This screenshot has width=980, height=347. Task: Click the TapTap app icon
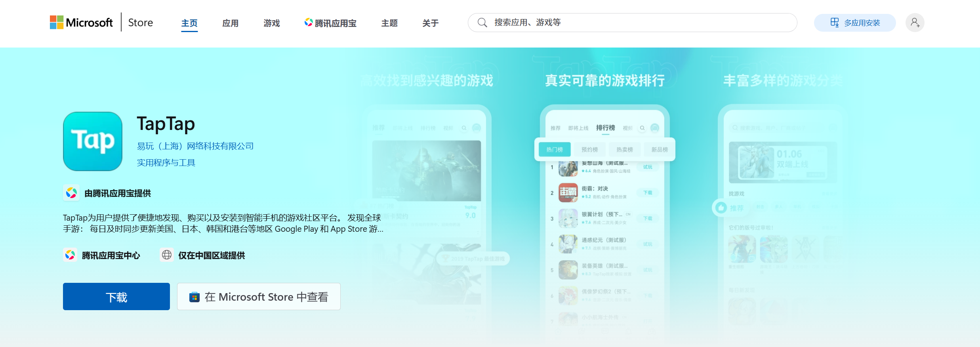pyautogui.click(x=93, y=141)
